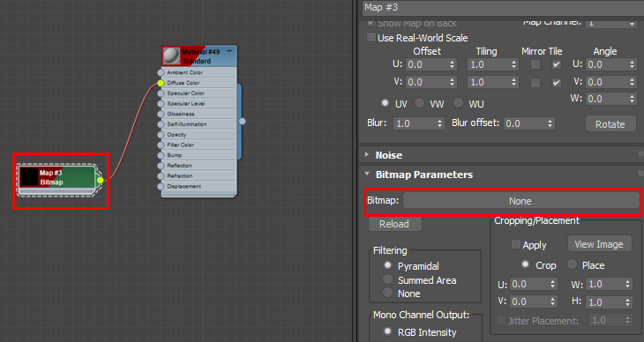Click the Bitmap None file button
This screenshot has height=342, width=644.
pyautogui.click(x=520, y=201)
